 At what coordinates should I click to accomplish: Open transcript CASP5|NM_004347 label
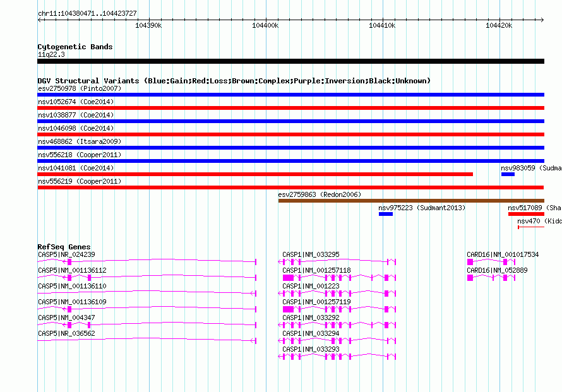[67, 318]
